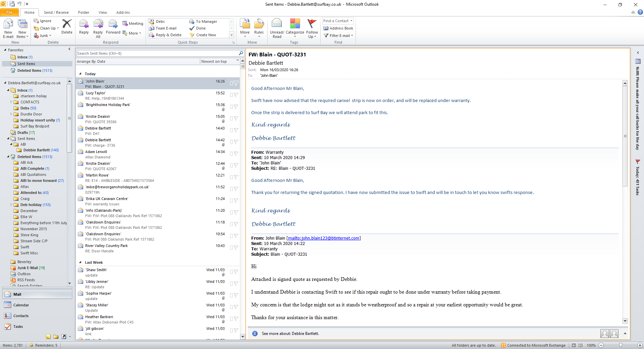Image resolution: width=644 pixels, height=349 pixels.
Task: Click Reminders: 5 in status bar
Action: coord(43,345)
